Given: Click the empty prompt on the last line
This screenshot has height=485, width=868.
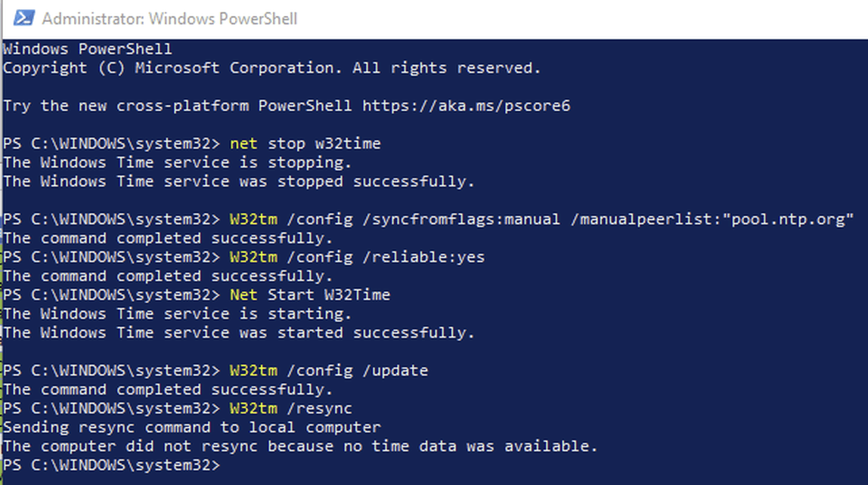Looking at the screenshot, I should tap(111, 465).
